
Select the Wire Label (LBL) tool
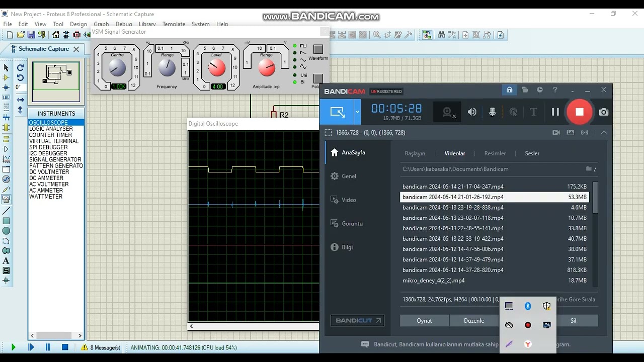point(6,98)
